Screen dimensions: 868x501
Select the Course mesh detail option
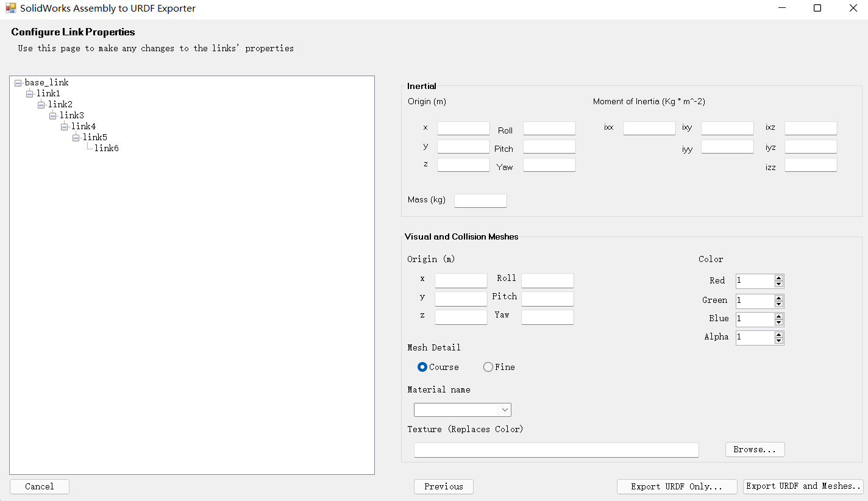coord(438,367)
